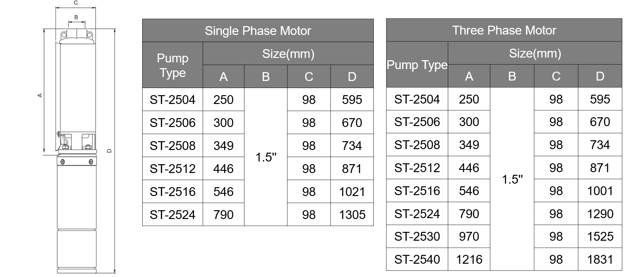This screenshot has width=644, height=277.
Task: Click the Three Phase Motor table header
Action: coord(504,30)
